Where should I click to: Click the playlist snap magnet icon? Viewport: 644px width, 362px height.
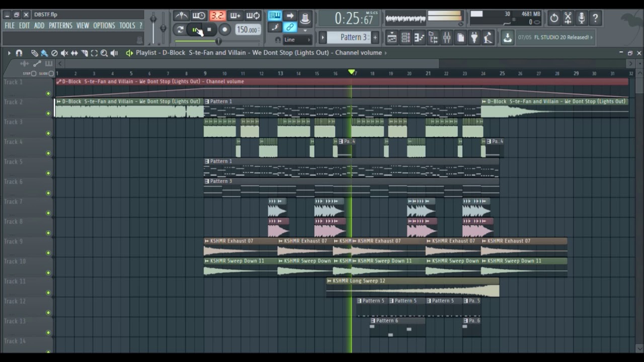click(x=19, y=53)
